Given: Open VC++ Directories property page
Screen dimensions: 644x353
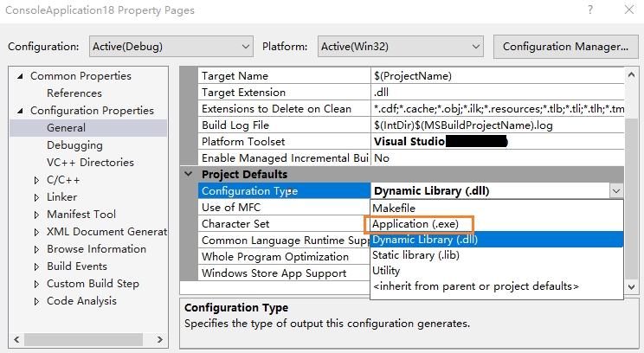Looking at the screenshot, I should pyautogui.click(x=90, y=163).
